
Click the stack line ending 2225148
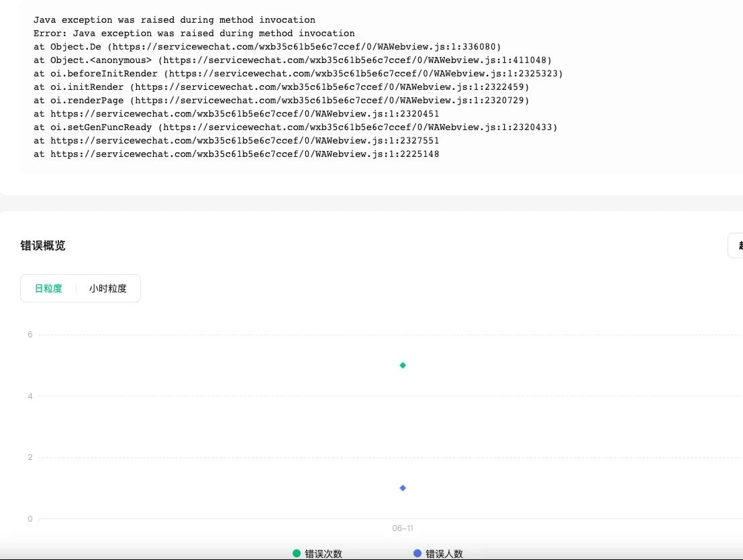point(236,154)
